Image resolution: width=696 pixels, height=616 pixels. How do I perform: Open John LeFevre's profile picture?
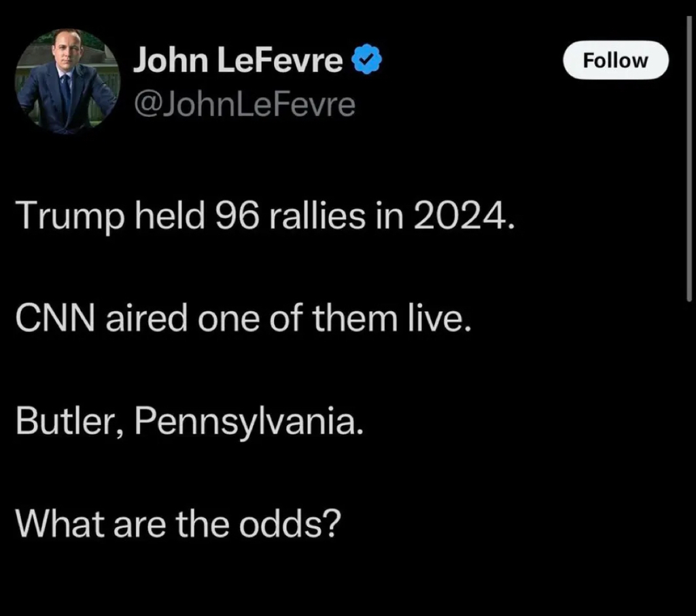point(67,80)
